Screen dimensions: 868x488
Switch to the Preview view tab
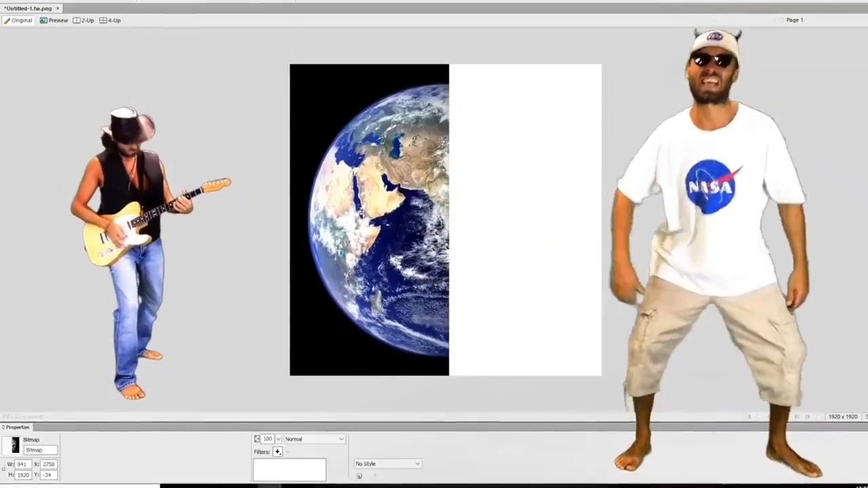click(x=54, y=20)
